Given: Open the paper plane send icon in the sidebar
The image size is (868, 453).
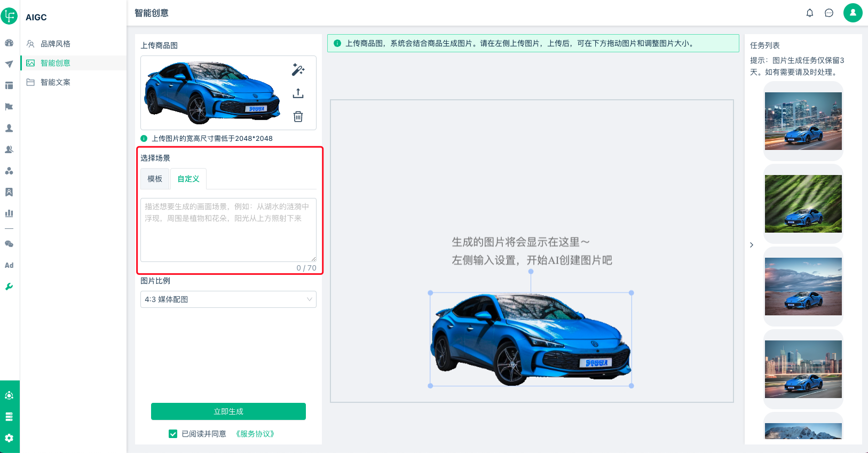Looking at the screenshot, I should pyautogui.click(x=9, y=64).
